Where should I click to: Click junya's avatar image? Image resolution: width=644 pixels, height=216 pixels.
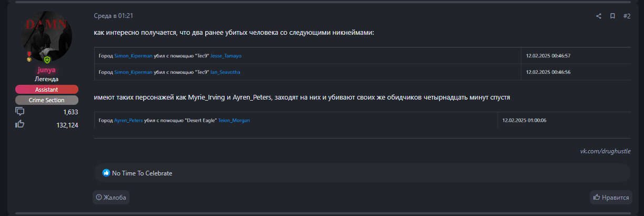[x=46, y=38]
